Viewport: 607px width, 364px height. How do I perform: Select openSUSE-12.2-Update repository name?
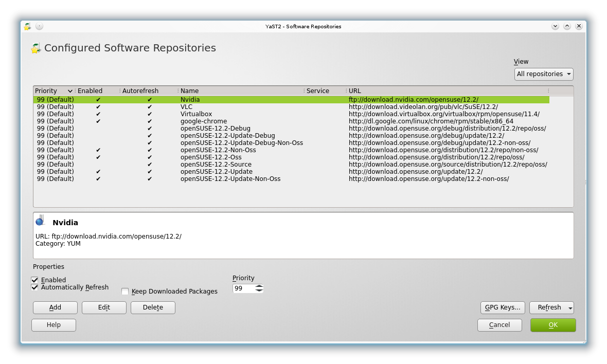pos(217,172)
